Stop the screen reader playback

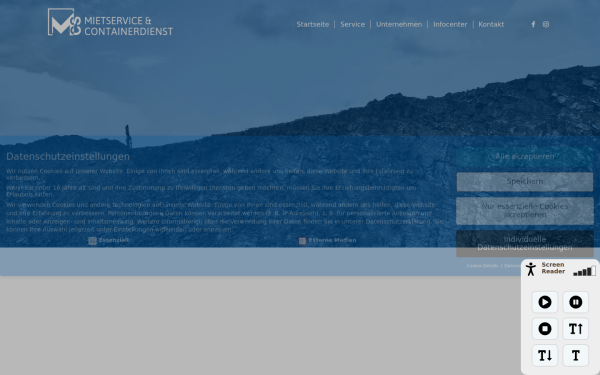pyautogui.click(x=545, y=329)
